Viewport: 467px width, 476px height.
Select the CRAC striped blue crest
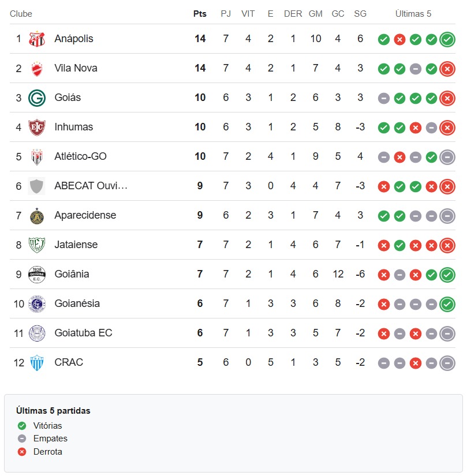[x=37, y=363]
